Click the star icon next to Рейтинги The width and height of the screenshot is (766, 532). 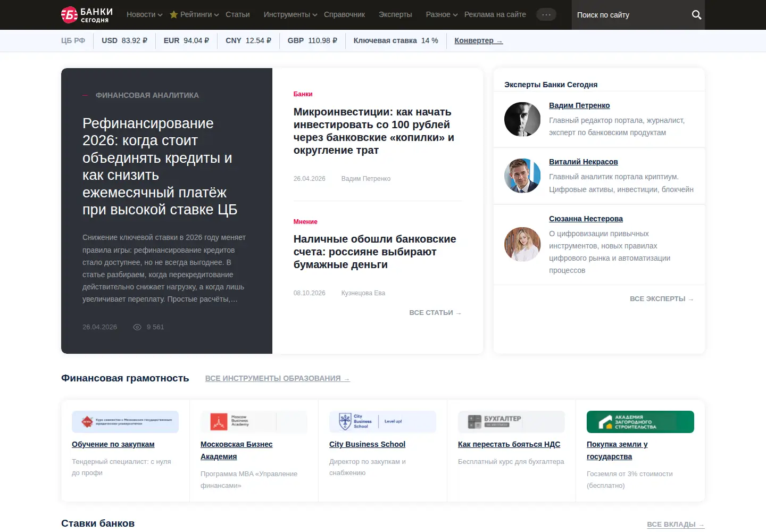point(173,14)
